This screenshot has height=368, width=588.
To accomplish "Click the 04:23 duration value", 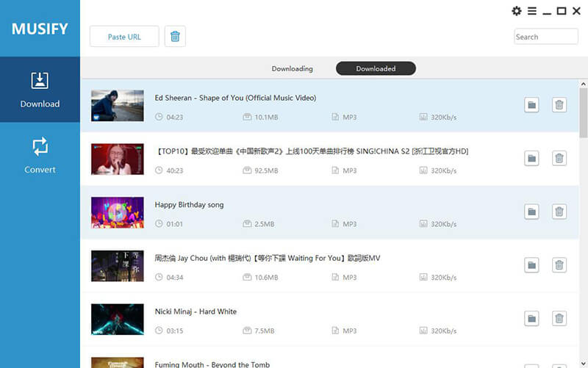I will point(175,118).
